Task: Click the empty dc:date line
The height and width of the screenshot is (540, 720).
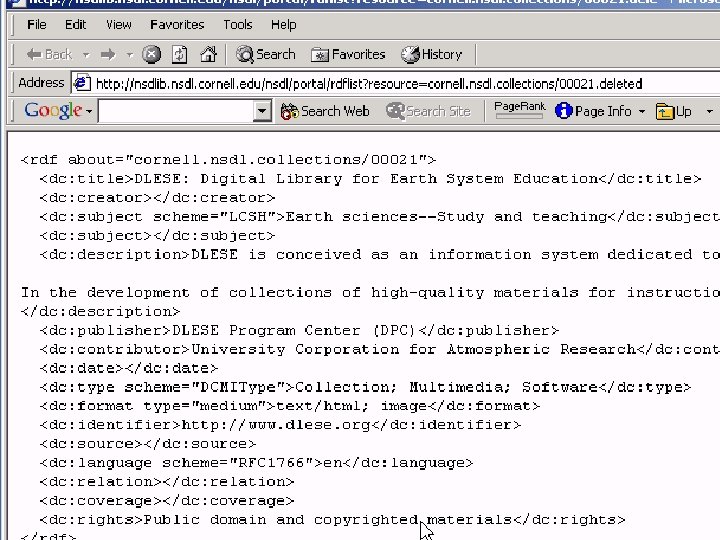Action: (x=129, y=368)
